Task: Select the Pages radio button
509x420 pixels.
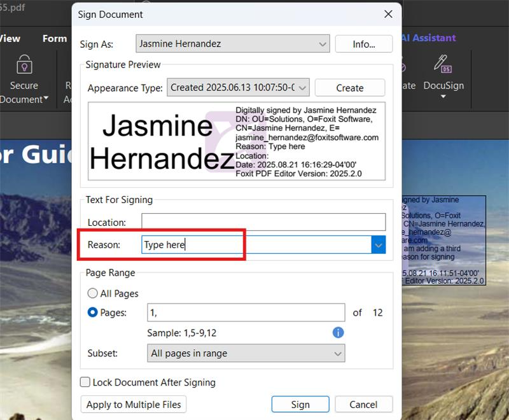Action: click(x=92, y=312)
